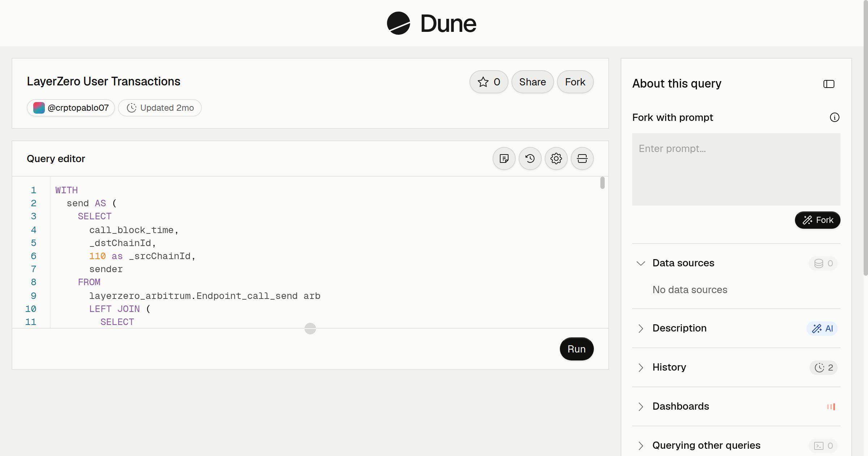The width and height of the screenshot is (868, 456).
Task: Click the Data sources database count badge
Action: coord(823,263)
